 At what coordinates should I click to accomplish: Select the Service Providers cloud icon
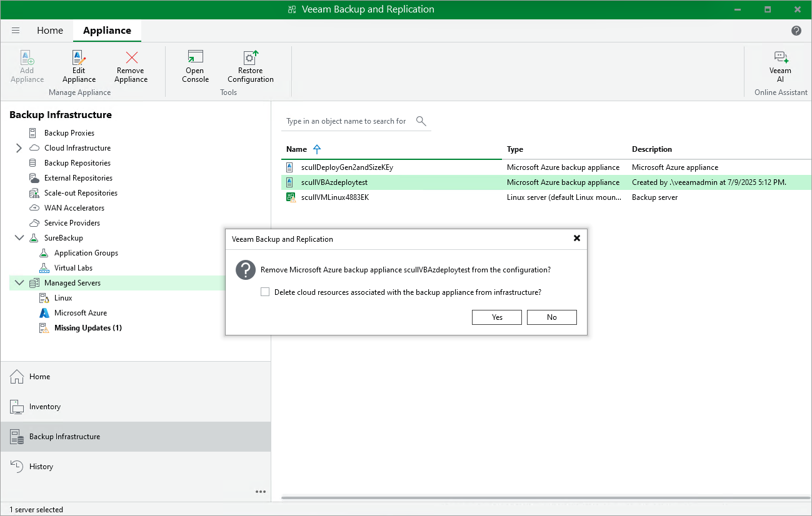34,223
